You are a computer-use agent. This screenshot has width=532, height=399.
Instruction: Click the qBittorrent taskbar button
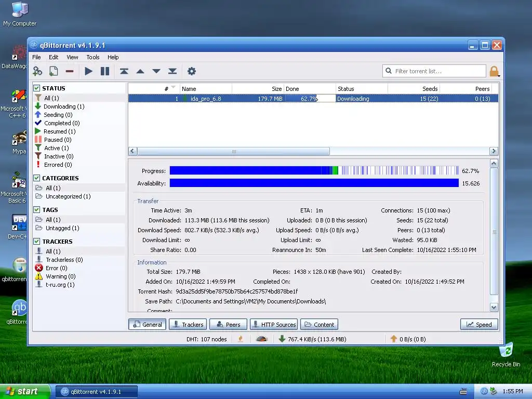pyautogui.click(x=96, y=392)
